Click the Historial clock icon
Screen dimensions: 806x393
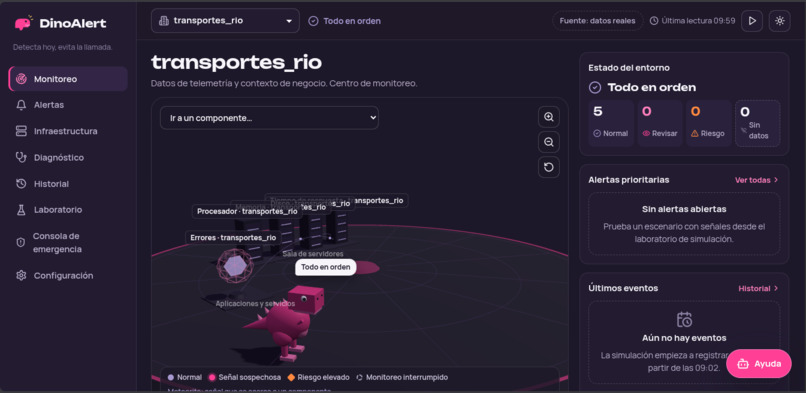point(21,183)
